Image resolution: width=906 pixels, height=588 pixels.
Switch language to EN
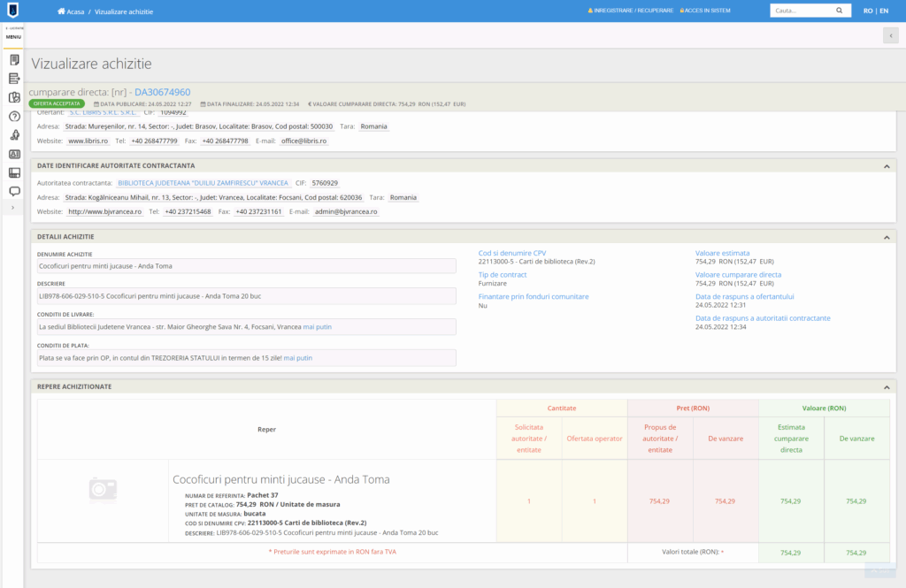pyautogui.click(x=884, y=11)
